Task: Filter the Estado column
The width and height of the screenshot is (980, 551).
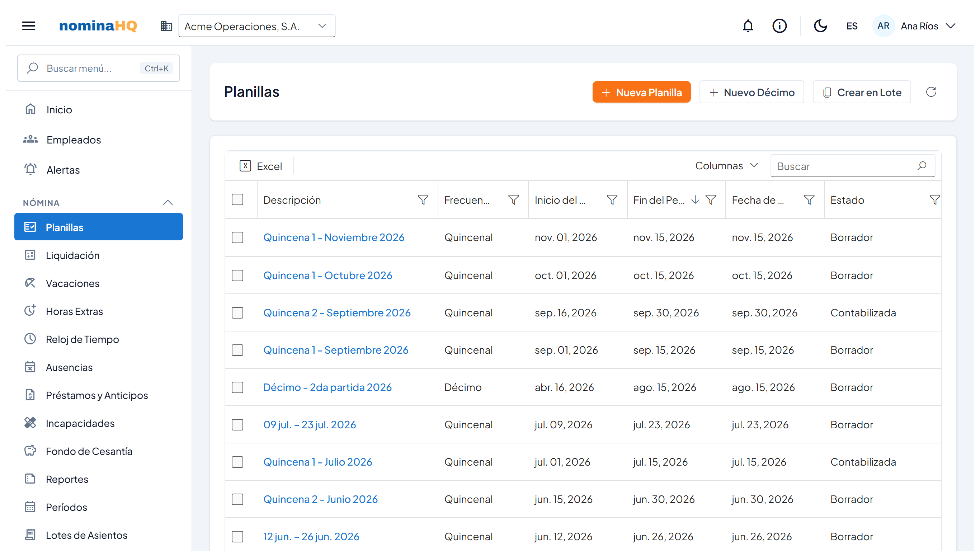Action: point(934,200)
